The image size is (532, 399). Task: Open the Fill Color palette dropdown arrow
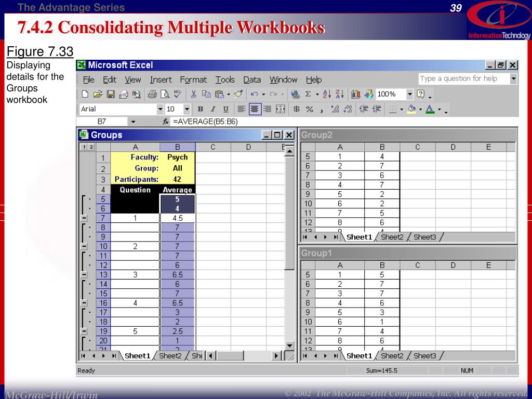click(x=420, y=109)
